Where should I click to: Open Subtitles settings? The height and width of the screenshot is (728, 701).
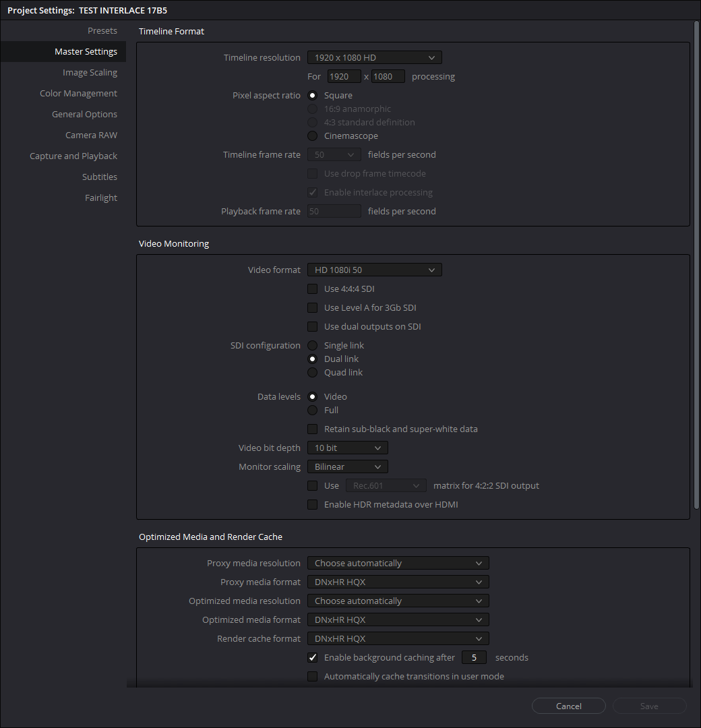tap(100, 177)
